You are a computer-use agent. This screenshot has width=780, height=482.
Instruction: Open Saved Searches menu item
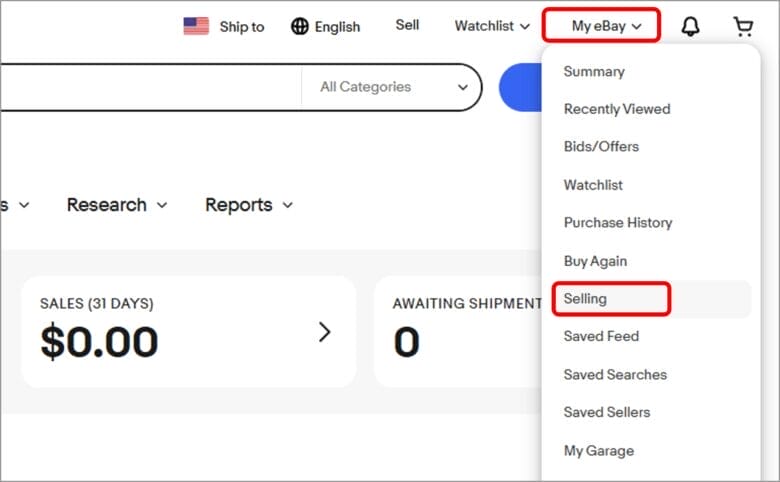[615, 374]
